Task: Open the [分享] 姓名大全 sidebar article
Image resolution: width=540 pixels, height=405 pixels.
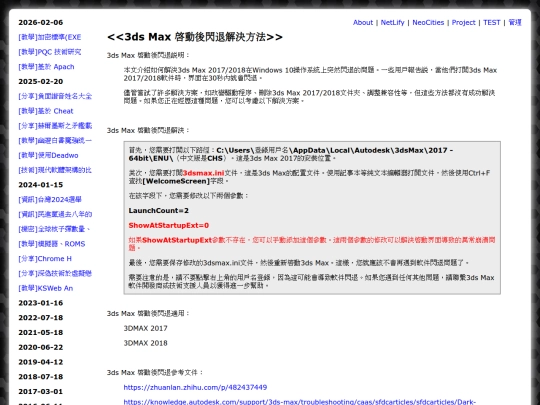Action: coord(55,96)
